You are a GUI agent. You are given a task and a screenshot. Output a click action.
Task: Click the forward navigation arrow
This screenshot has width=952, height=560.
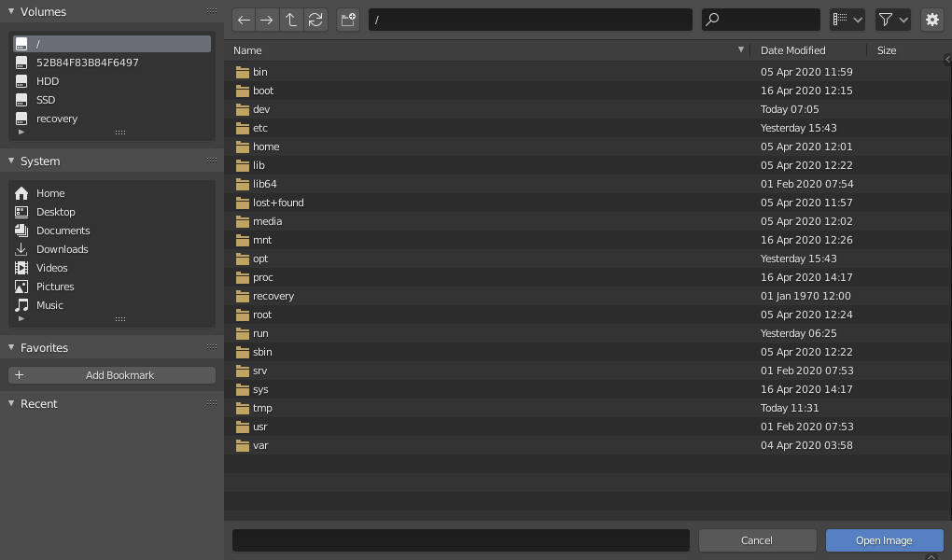(268, 19)
